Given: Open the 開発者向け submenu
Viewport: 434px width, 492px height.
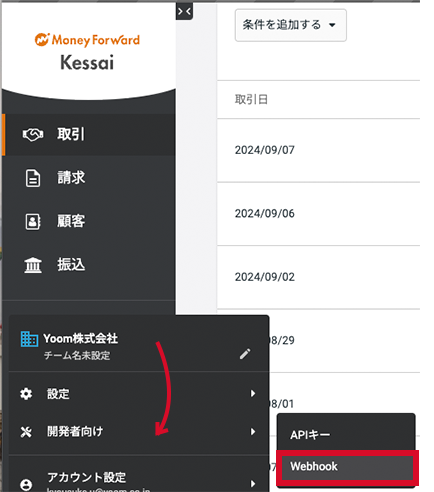Looking at the screenshot, I should [139, 432].
